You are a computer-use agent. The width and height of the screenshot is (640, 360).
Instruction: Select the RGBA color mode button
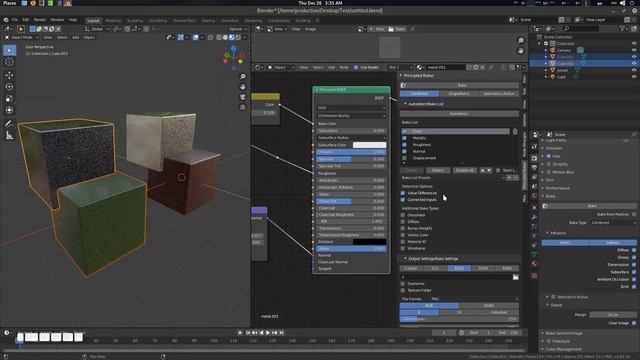489,305
